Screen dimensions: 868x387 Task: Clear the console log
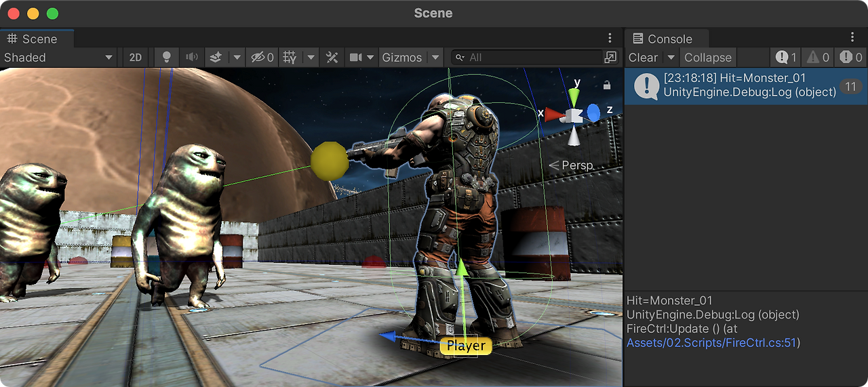(643, 58)
